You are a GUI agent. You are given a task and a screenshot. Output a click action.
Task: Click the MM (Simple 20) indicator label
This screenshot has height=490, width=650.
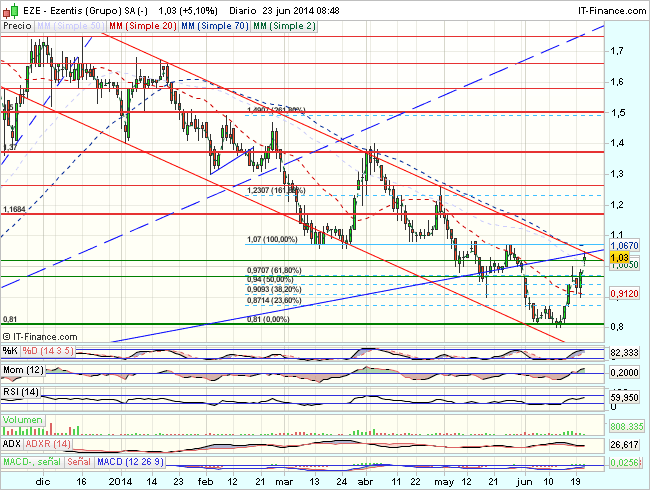(136, 22)
